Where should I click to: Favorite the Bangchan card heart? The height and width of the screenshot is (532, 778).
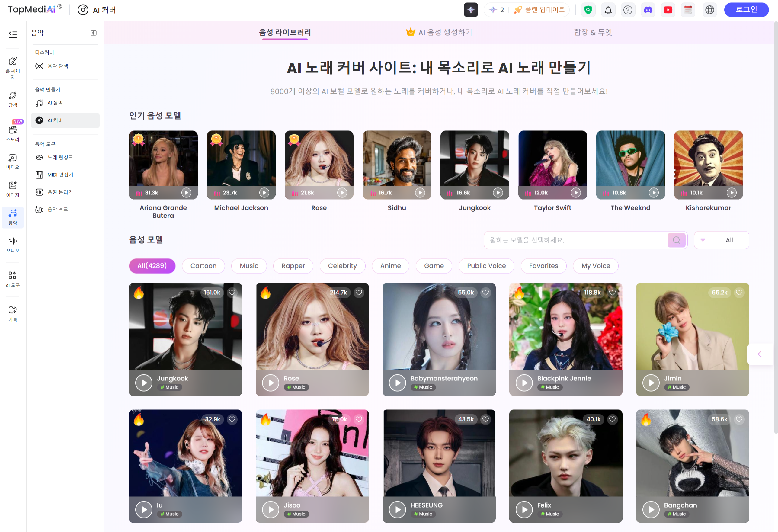tap(739, 419)
